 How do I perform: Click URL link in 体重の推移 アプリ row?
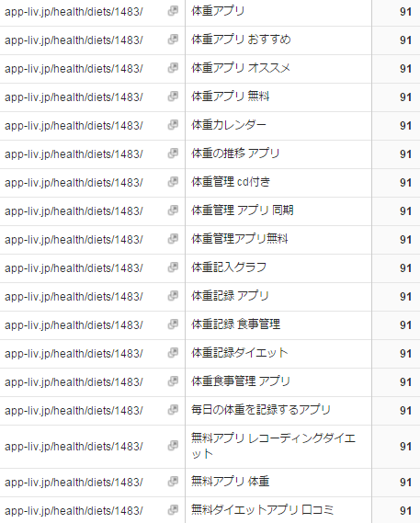[x=74, y=154]
